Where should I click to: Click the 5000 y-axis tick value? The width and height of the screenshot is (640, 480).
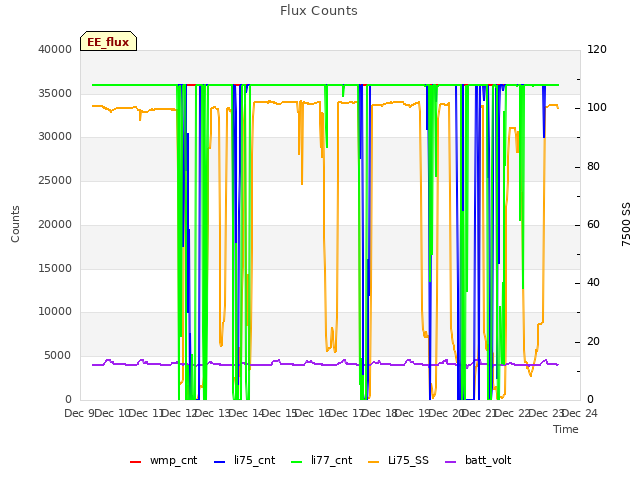(58, 356)
